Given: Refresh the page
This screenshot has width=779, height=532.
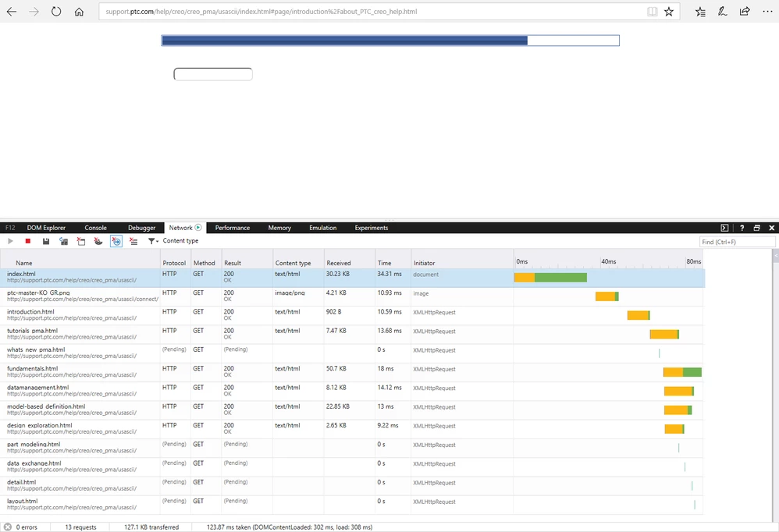Looking at the screenshot, I should click(56, 12).
